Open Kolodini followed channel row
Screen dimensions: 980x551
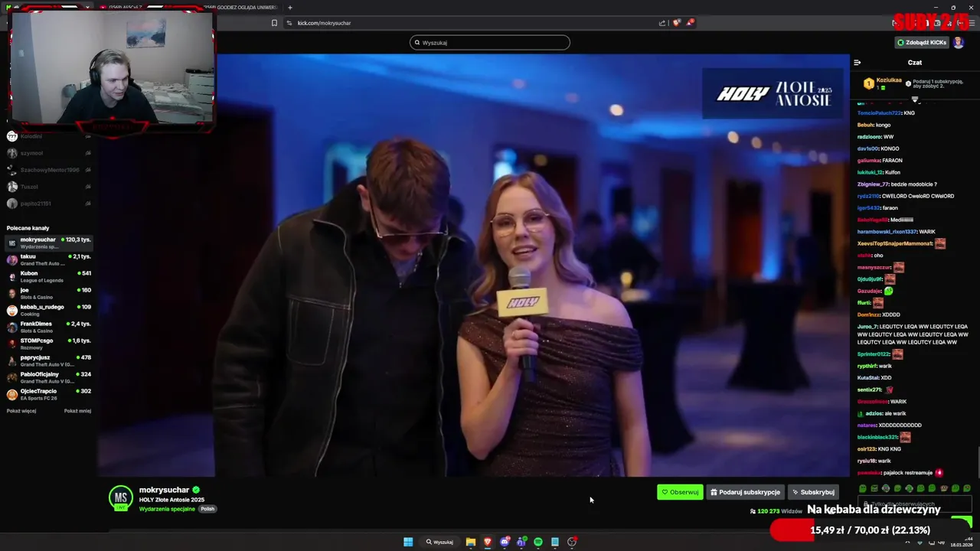[x=49, y=136]
